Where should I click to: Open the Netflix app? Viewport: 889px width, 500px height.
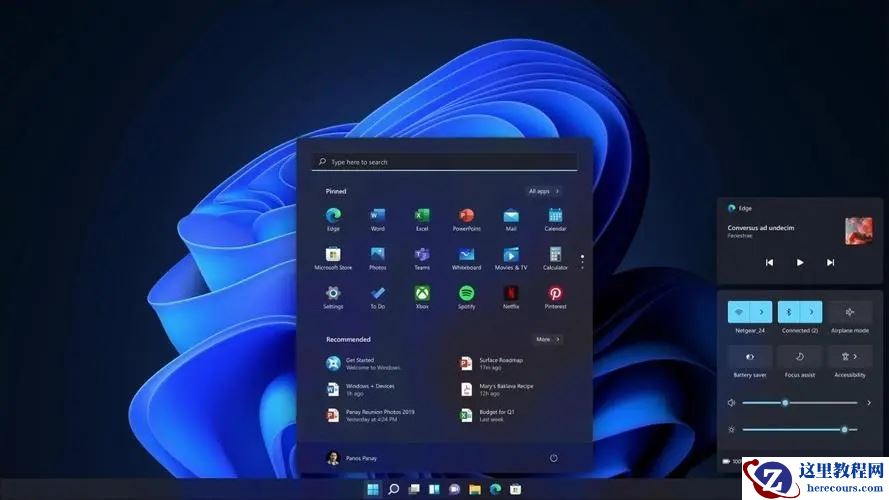tap(511, 297)
